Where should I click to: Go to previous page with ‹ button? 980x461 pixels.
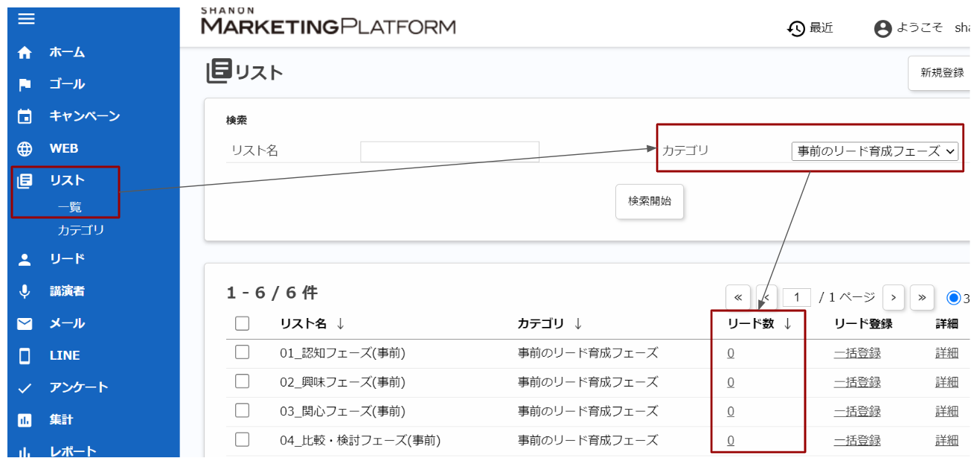pos(766,297)
